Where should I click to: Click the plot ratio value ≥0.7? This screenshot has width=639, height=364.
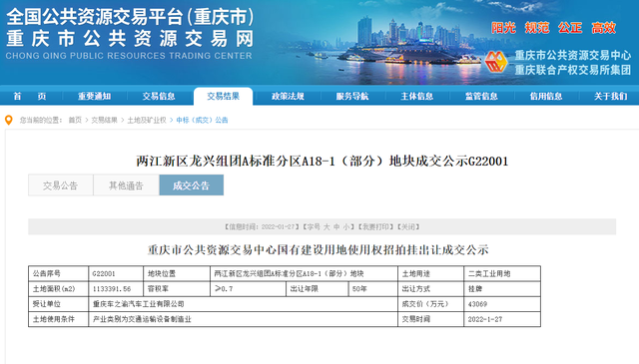click(x=224, y=289)
